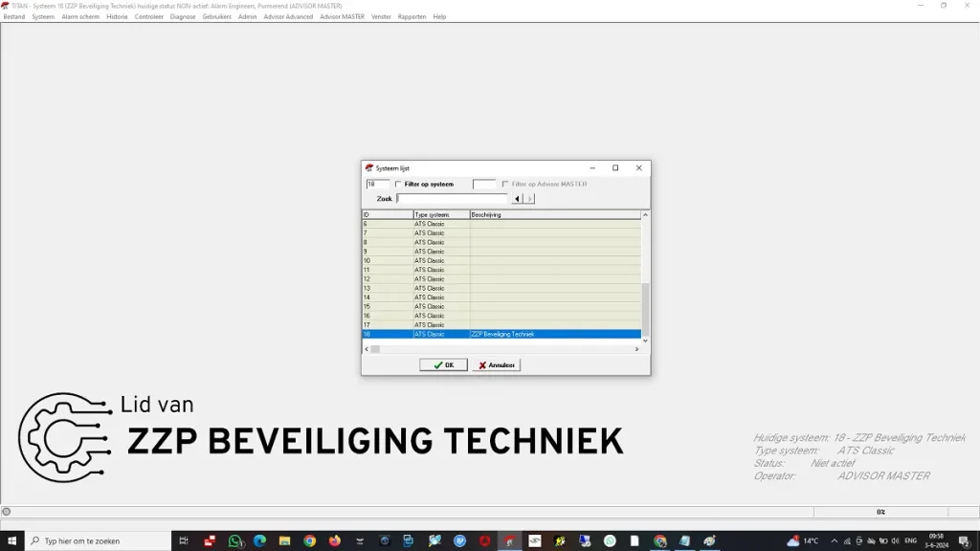Open the Advisor MASTER menu
Image resolution: width=980 pixels, height=551 pixels.
[x=342, y=16]
